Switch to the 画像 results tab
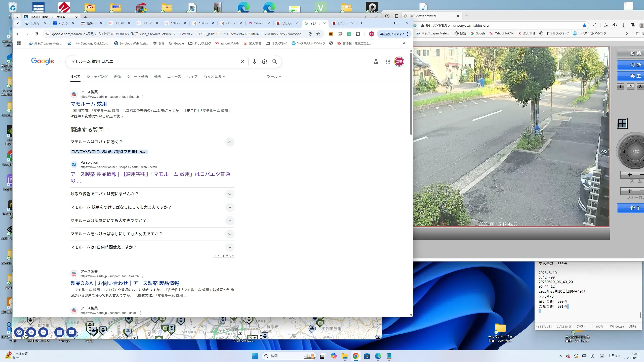Viewport: 644px width, 362px height. point(117,77)
